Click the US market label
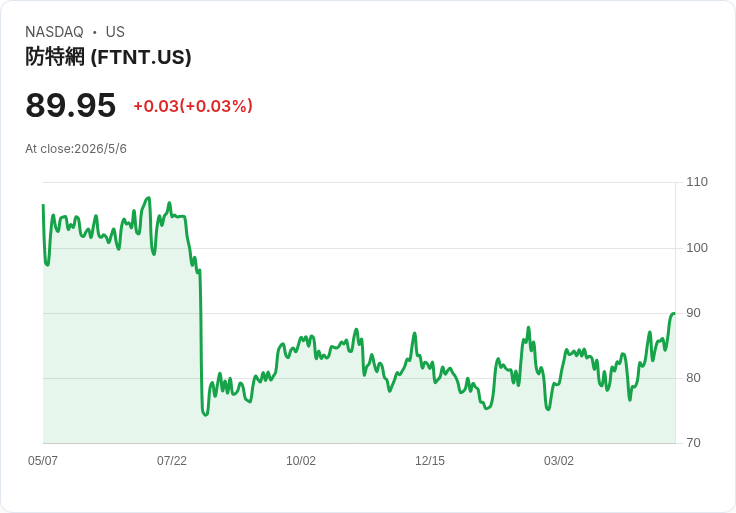 tap(115, 32)
